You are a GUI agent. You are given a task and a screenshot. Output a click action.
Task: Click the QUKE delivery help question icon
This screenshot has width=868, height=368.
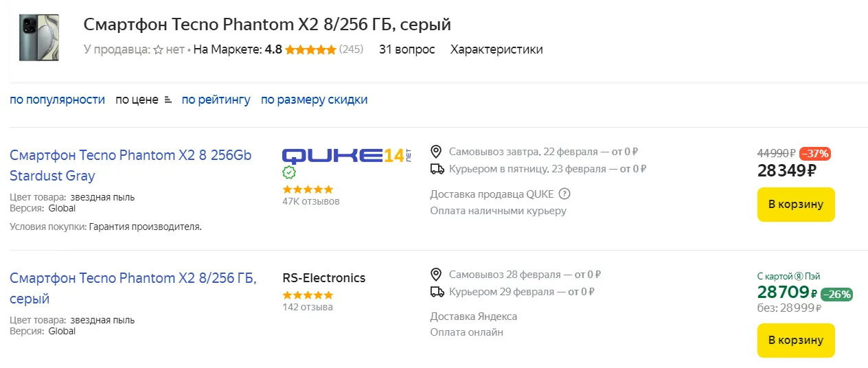coord(564,194)
